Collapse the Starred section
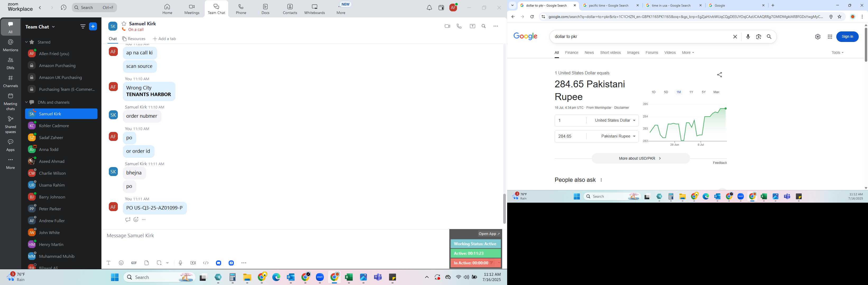 pyautogui.click(x=27, y=42)
